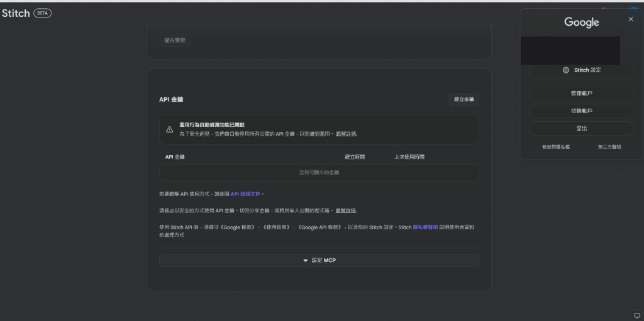The image size is (644, 321).
Task: Click the monitor icon at the bottom-right corner
Action: coord(637,315)
